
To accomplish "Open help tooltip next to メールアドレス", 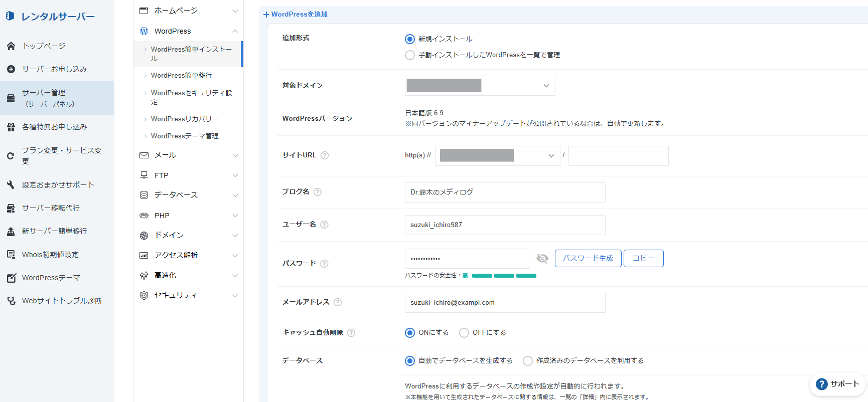I will [338, 302].
